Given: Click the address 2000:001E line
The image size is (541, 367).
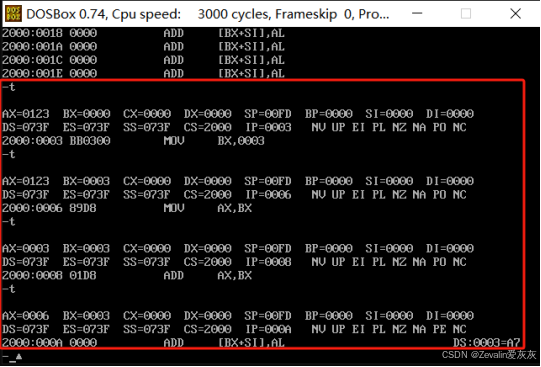Looking at the screenshot, I should 143,73.
